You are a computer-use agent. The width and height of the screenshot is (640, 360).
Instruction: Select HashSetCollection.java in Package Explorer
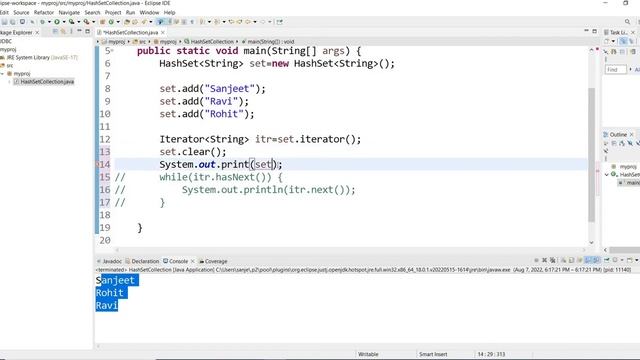(x=44, y=82)
